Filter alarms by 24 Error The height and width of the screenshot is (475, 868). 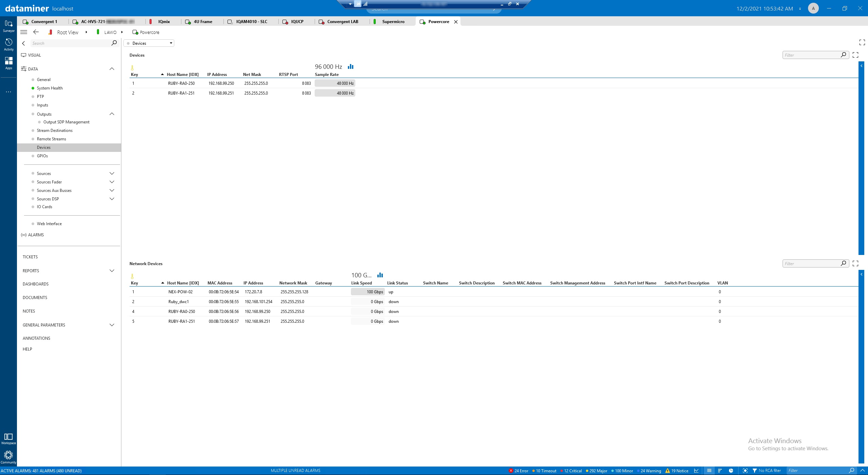519,471
